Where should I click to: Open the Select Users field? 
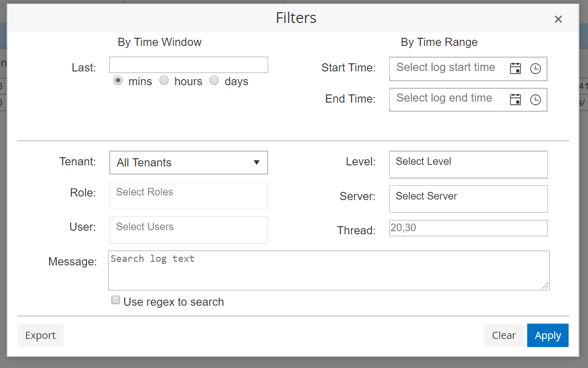(x=189, y=230)
